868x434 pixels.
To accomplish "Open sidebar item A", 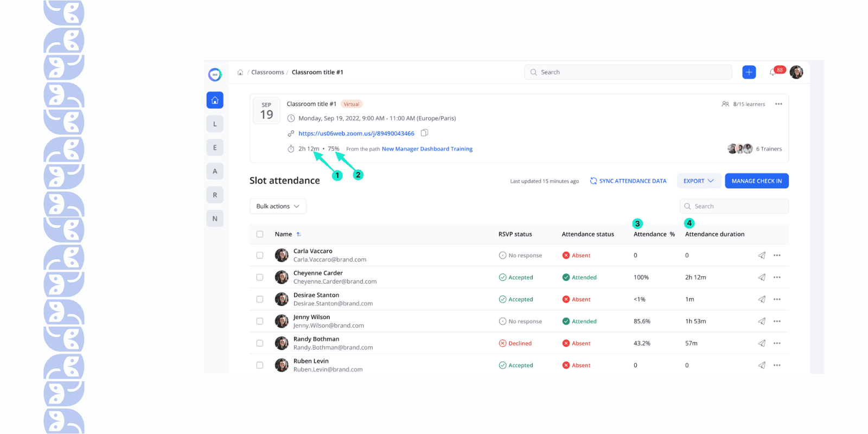I will click(215, 171).
